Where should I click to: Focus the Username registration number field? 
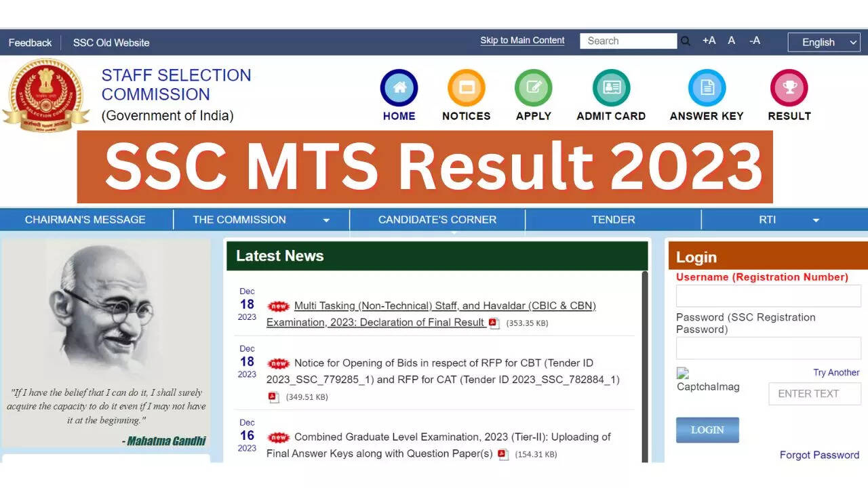point(768,296)
